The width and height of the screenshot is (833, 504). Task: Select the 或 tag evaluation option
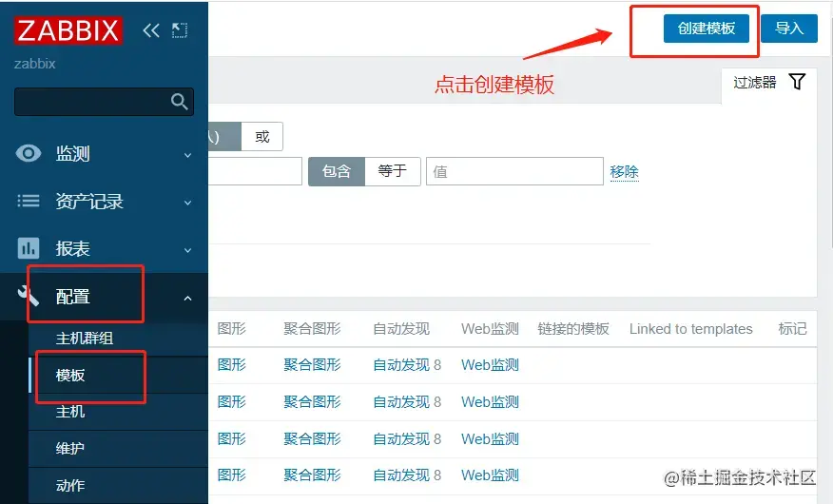click(x=262, y=137)
